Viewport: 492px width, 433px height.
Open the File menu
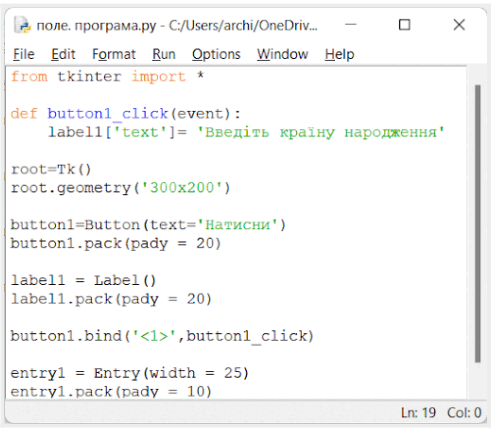click(24, 54)
